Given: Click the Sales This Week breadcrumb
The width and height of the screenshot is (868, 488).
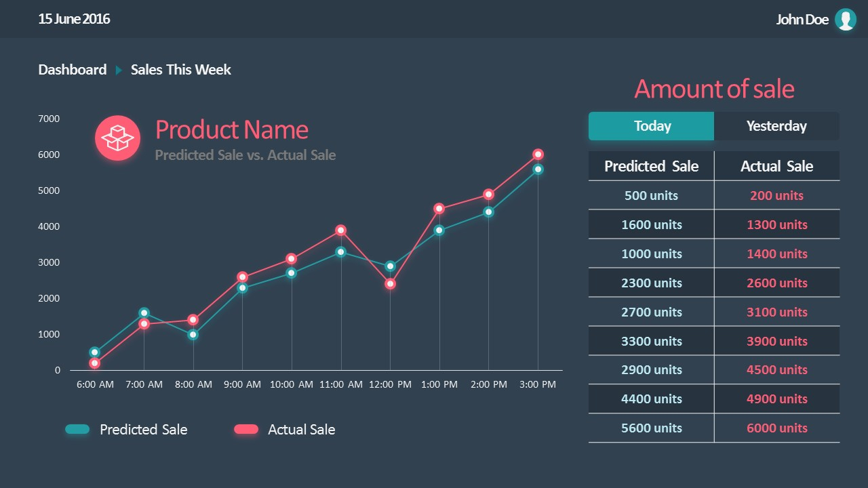Looking at the screenshot, I should point(180,70).
